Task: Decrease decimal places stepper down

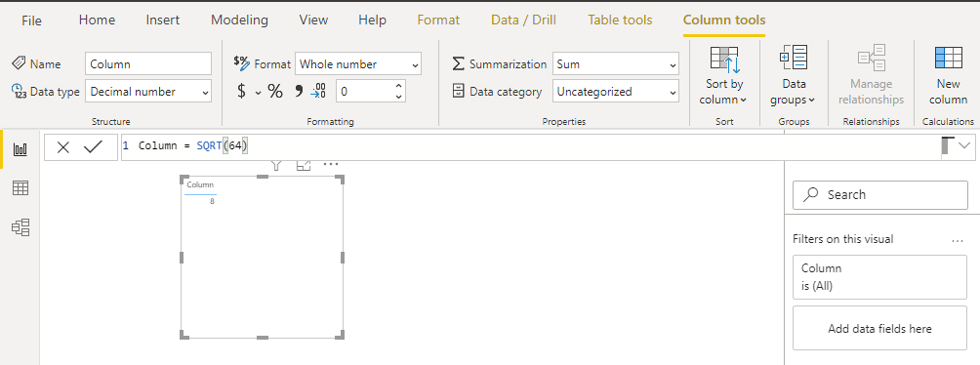Action: (x=398, y=97)
